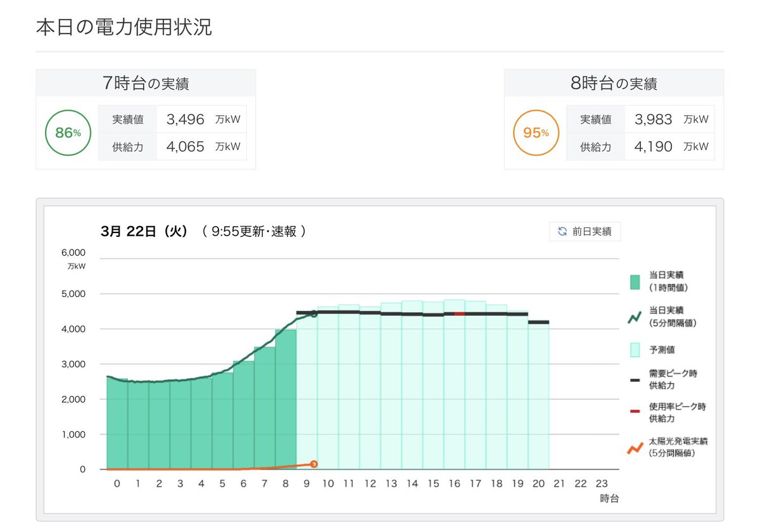The width and height of the screenshot is (760, 532).
Task: Click the refresh icon in 前日実績 button
Action: (562, 232)
